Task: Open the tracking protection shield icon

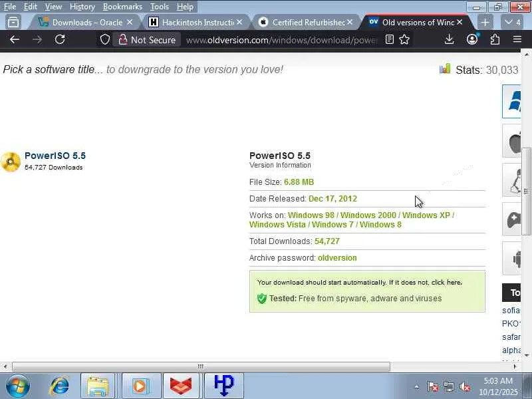Action: 105,40
